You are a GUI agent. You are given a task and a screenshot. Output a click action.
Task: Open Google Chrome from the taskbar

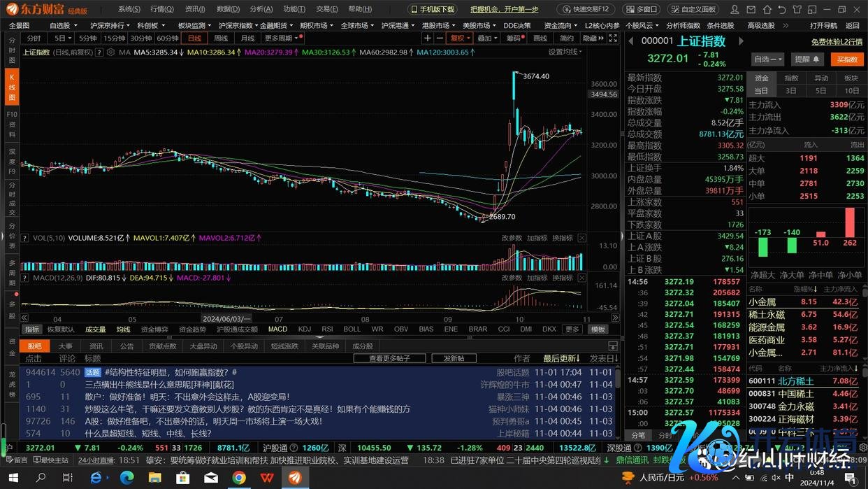tap(239, 478)
